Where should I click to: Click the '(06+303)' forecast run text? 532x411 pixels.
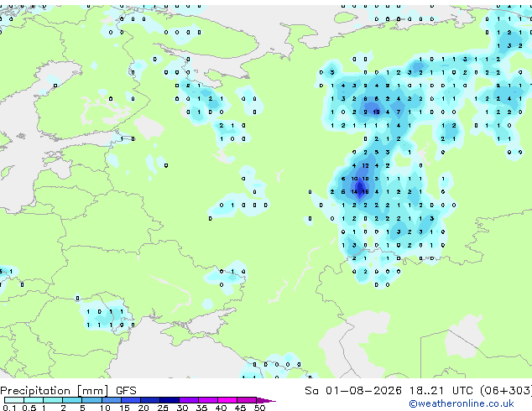pyautogui.click(x=506, y=391)
